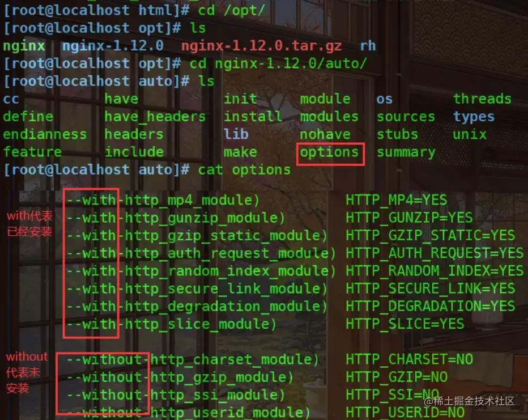The image size is (528, 420).
Task: Select the summary file in listing
Action: (x=406, y=152)
